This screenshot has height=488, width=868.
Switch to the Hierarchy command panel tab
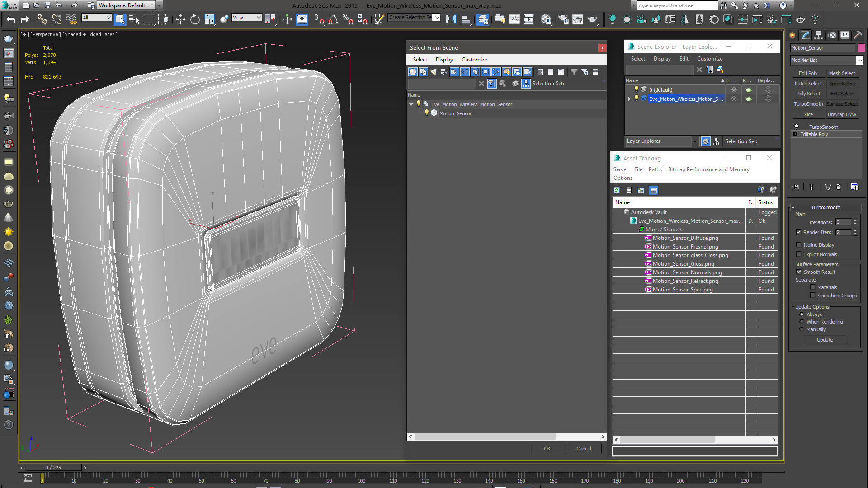(x=818, y=35)
